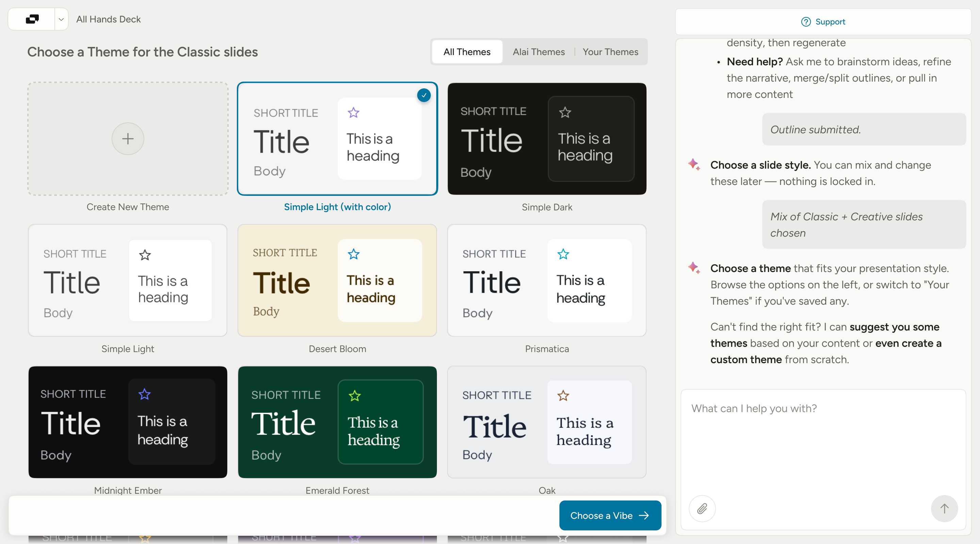
Task: Focus the What can I help you with input
Action: [823, 441]
